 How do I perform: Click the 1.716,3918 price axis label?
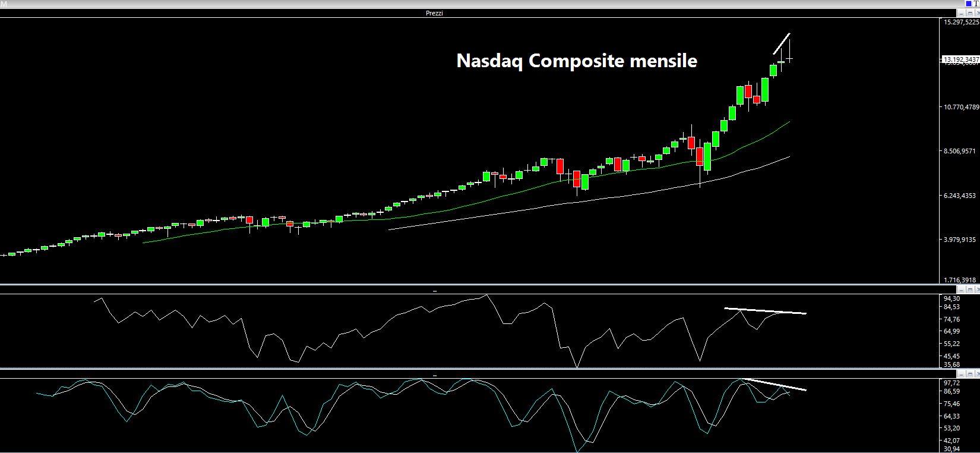click(x=960, y=279)
